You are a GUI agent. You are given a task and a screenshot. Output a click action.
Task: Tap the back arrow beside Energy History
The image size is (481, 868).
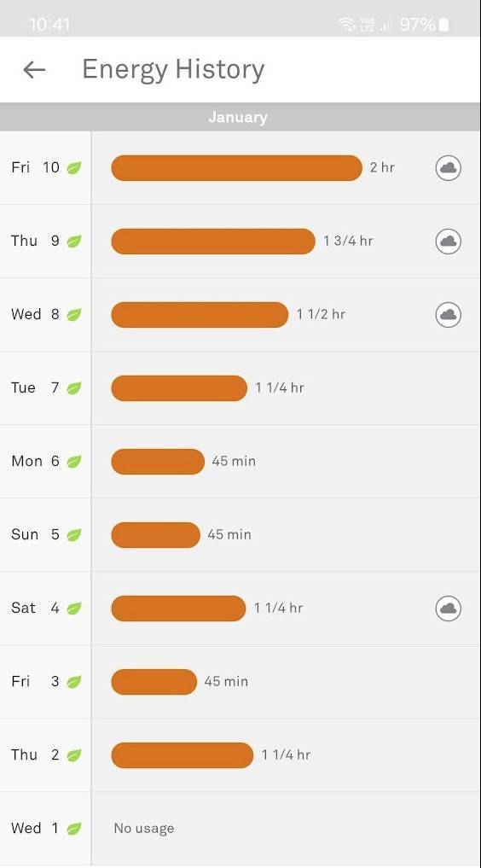pos(34,70)
